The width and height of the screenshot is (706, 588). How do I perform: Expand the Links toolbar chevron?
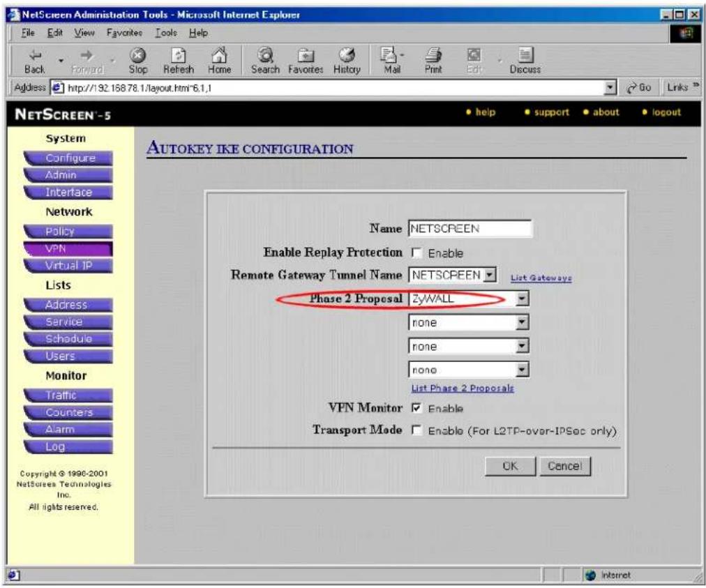pos(696,84)
